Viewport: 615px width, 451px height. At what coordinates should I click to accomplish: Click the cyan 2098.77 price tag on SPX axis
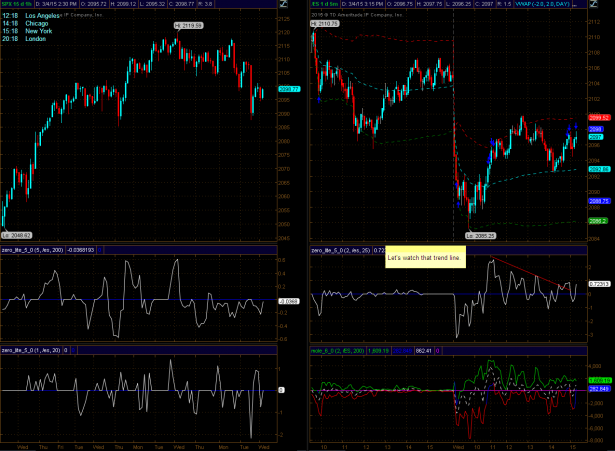(289, 89)
